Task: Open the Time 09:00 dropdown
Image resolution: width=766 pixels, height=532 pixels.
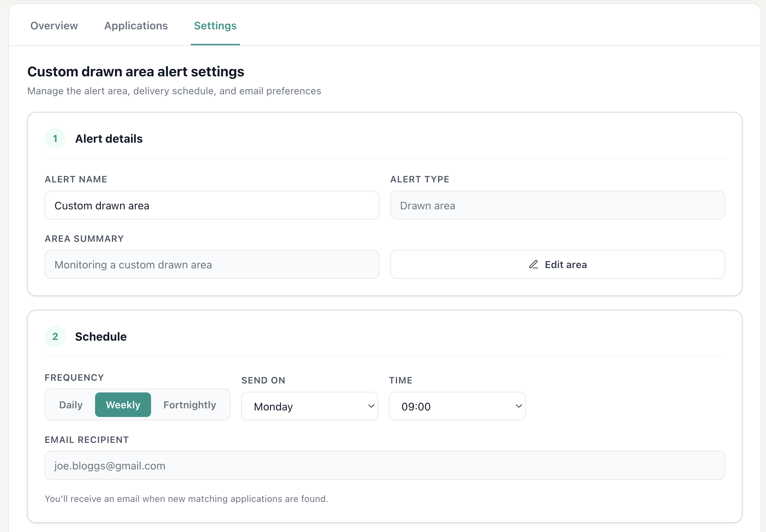Action: [x=457, y=406]
